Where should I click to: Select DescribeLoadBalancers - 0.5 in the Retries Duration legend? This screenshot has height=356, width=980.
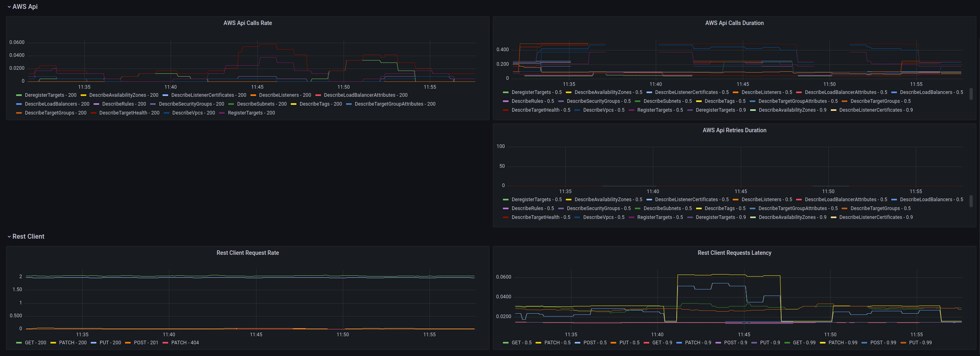click(x=931, y=200)
